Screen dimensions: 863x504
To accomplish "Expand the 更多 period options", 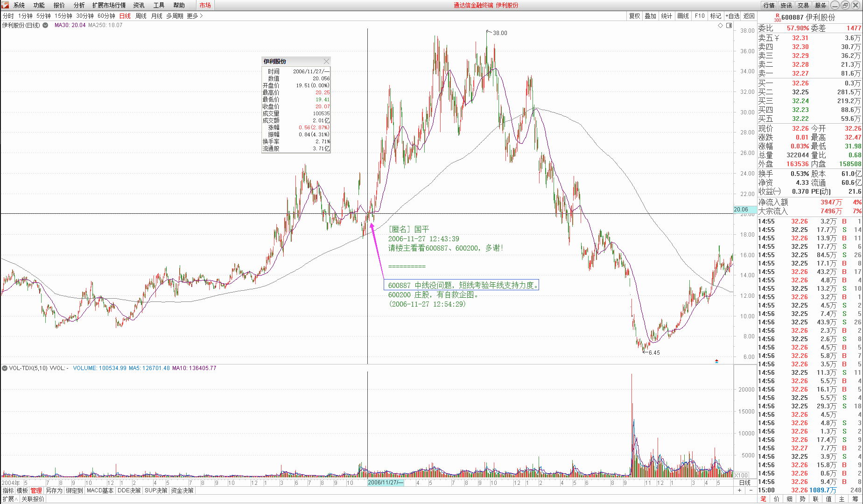I will (x=195, y=16).
